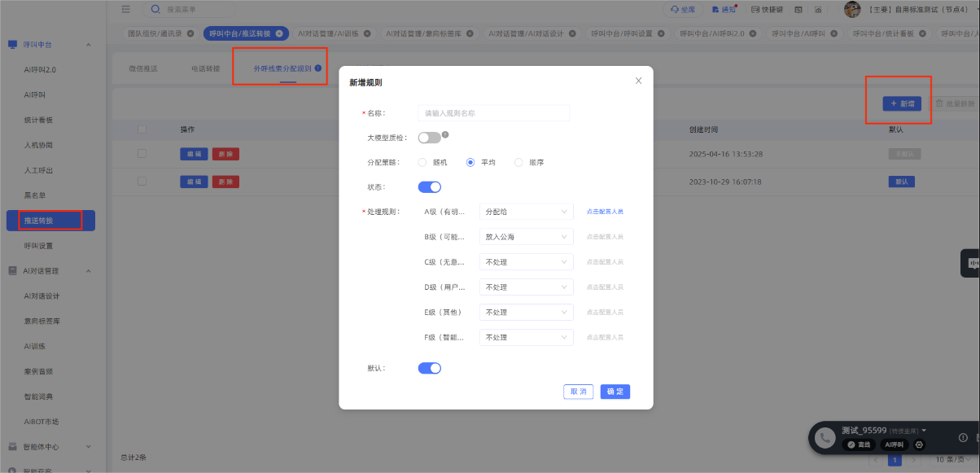Open the 意向标签库 sidebar menu item
This screenshot has width=980, height=473.
pos(42,321)
